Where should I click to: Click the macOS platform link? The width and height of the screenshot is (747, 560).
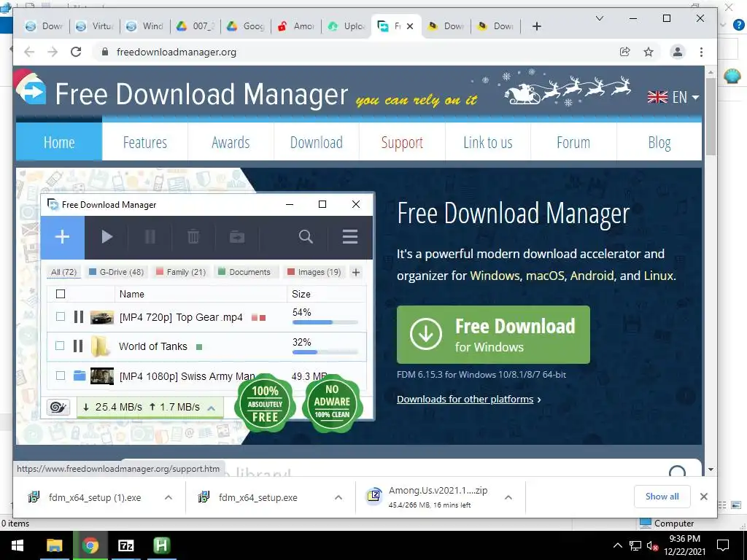[545, 276]
